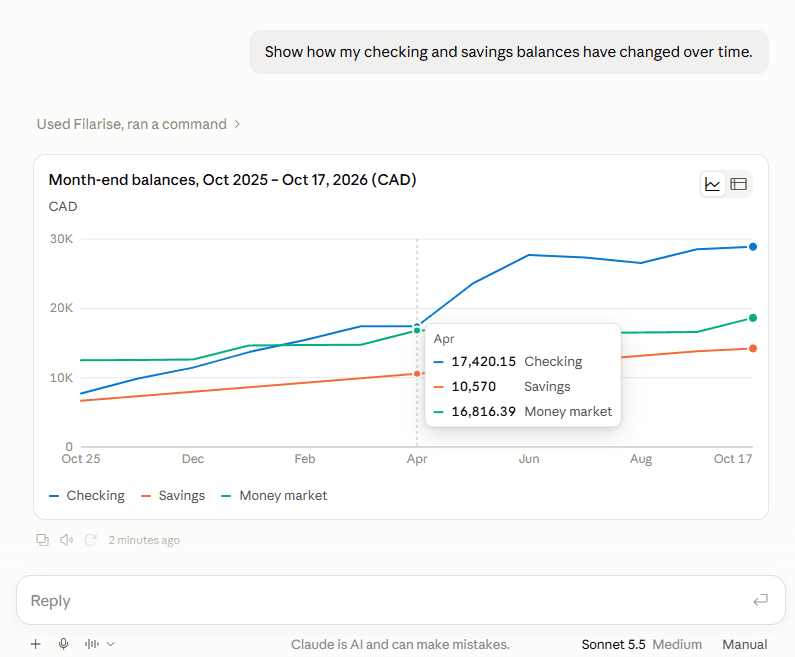Image resolution: width=795 pixels, height=657 pixels.
Task: Select the Savings point at Apr
Action: [417, 374]
